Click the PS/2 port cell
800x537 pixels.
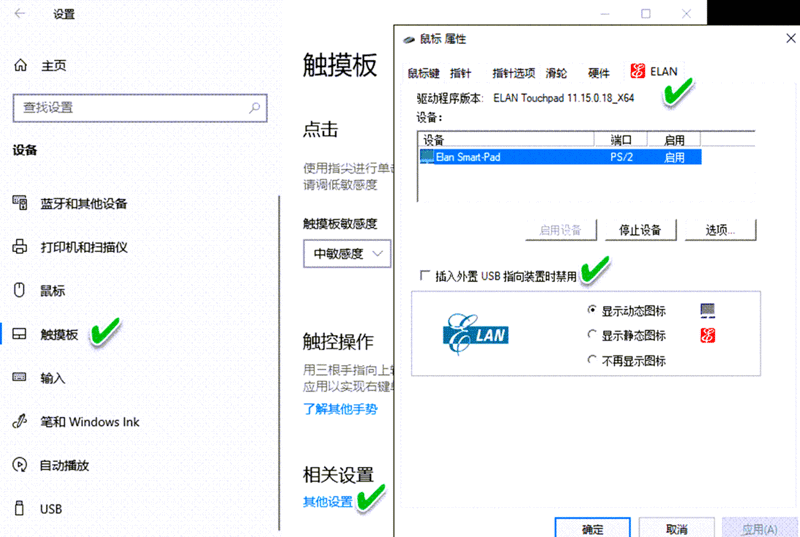pos(621,157)
